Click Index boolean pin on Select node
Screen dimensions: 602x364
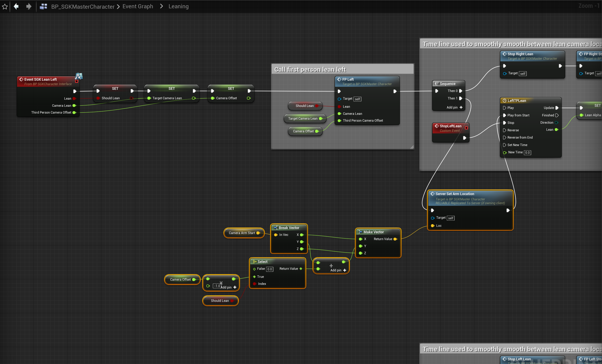(255, 284)
